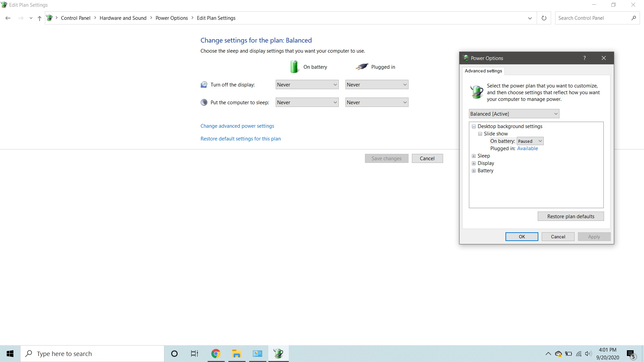Expand the Battery settings tree
Image resolution: width=644 pixels, height=362 pixels.
(x=474, y=171)
